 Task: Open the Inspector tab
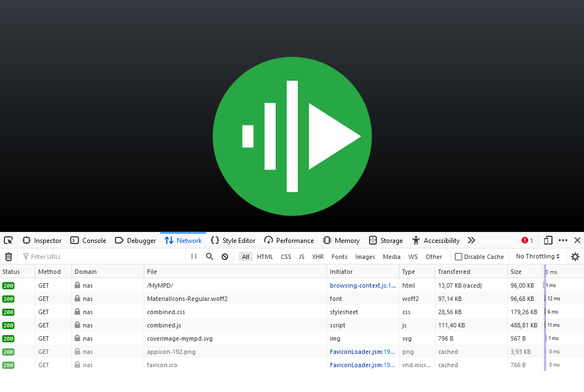42,241
